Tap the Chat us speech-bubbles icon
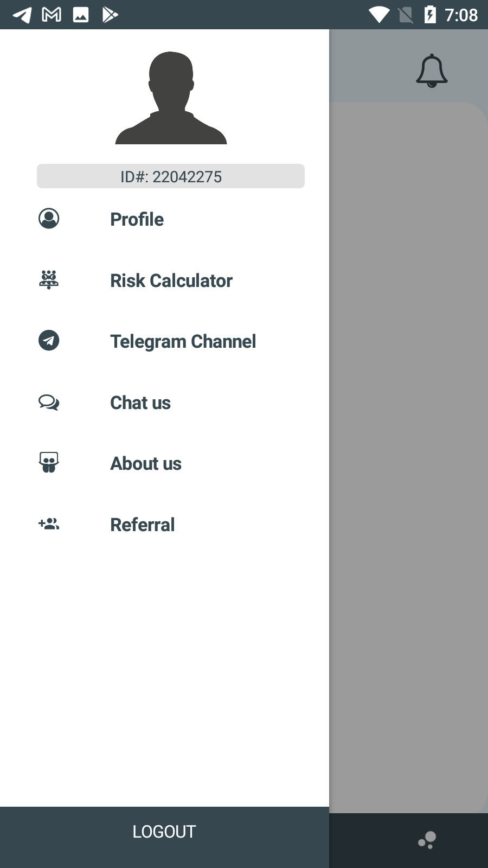Screen dimensions: 488x868 pos(49,403)
